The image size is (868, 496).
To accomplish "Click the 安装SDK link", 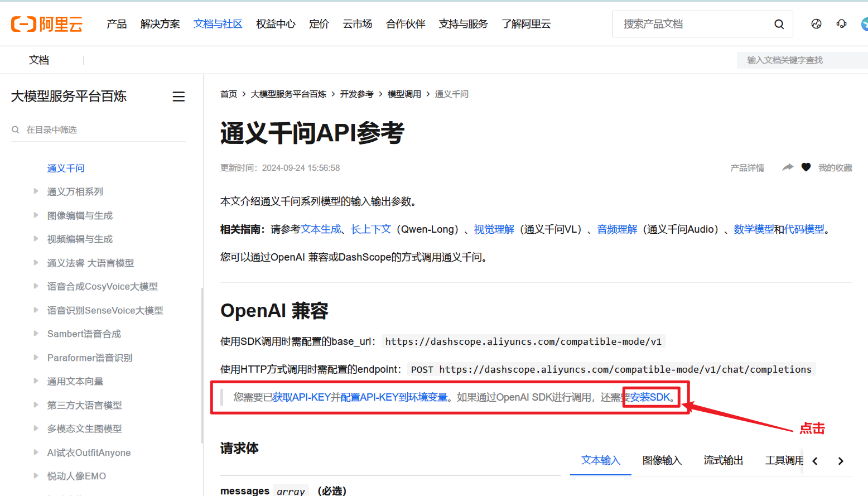I will click(650, 397).
